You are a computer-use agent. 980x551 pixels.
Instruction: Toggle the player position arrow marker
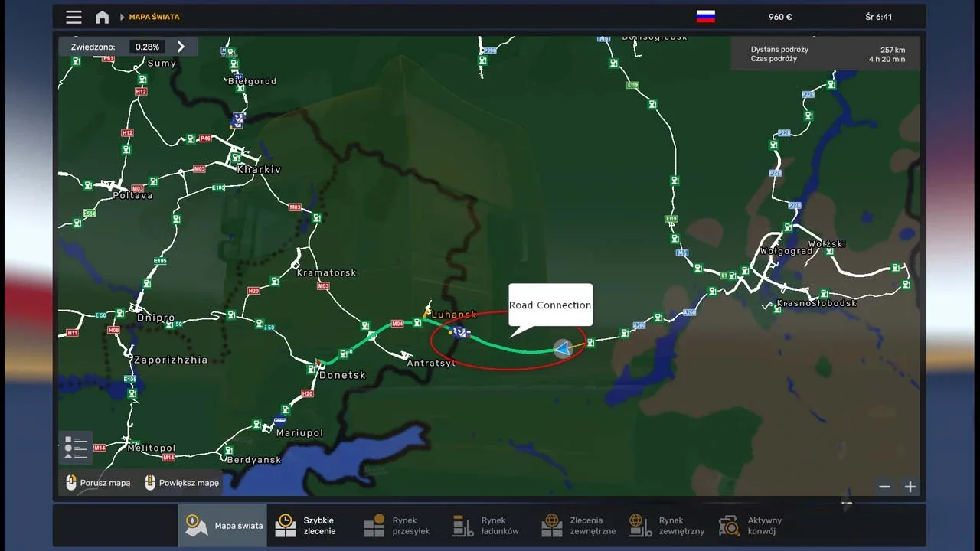pyautogui.click(x=563, y=349)
